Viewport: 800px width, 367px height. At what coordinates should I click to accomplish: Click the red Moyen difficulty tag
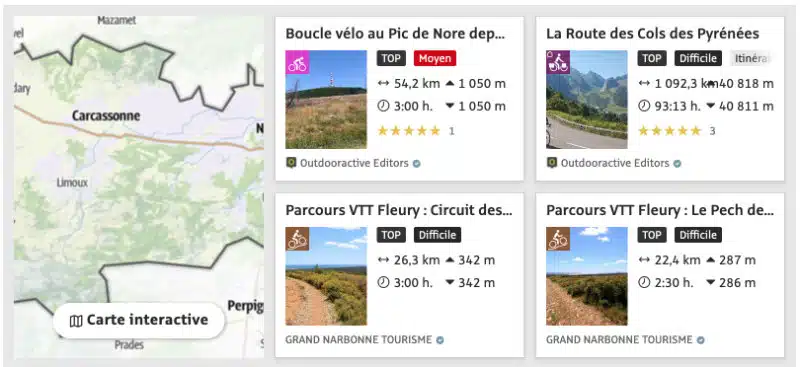click(435, 58)
